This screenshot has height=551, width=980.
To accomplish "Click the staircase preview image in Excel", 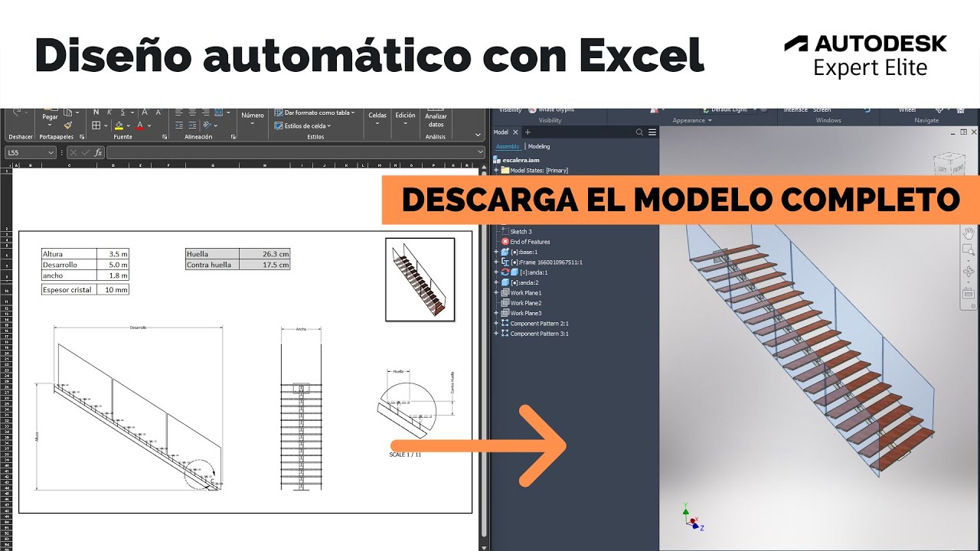I will click(420, 279).
